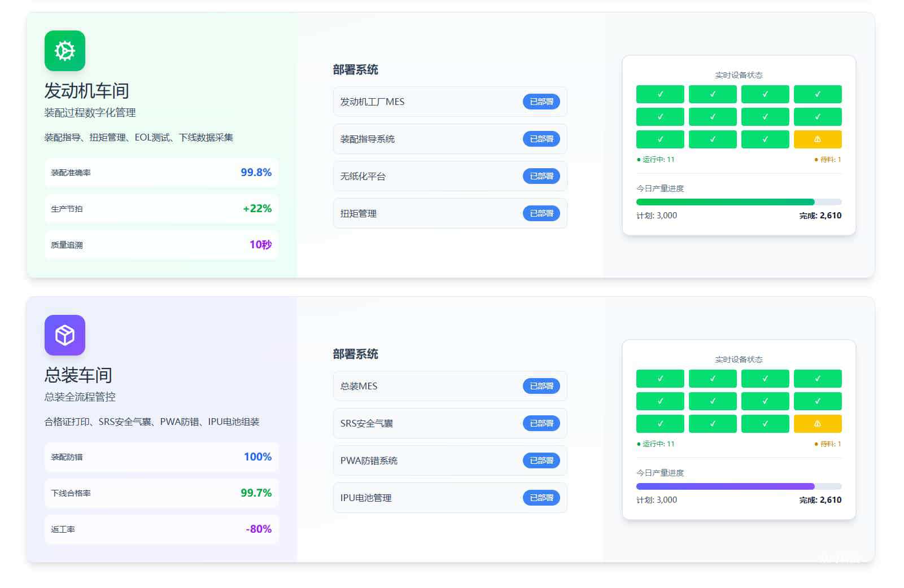904x588 pixels.
Task: Click the purple box icon for 总装车间
Action: 65,335
